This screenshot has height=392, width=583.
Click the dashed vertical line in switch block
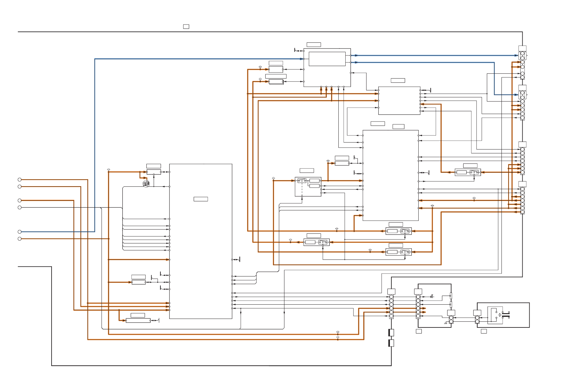coord(302,189)
